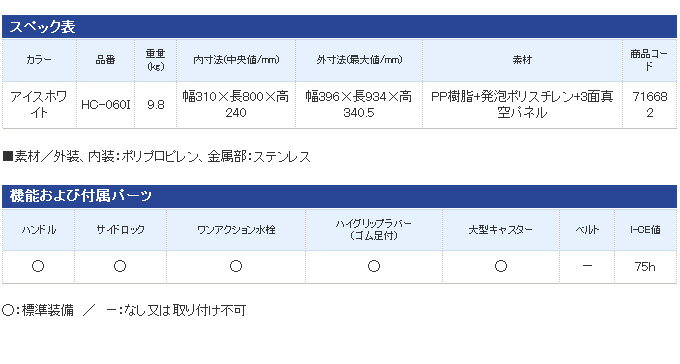
Task: Click the circle under ワンアクション水栓 column
Action: (236, 266)
